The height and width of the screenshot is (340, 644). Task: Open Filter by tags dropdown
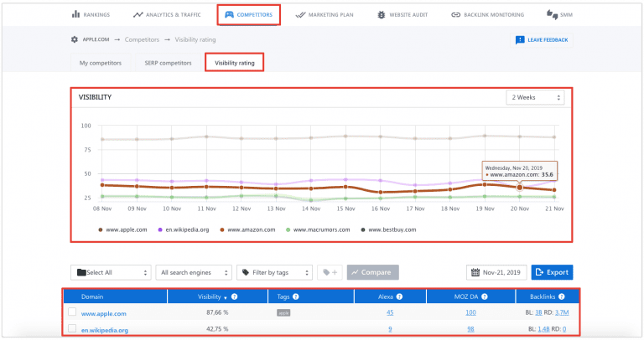pos(274,272)
